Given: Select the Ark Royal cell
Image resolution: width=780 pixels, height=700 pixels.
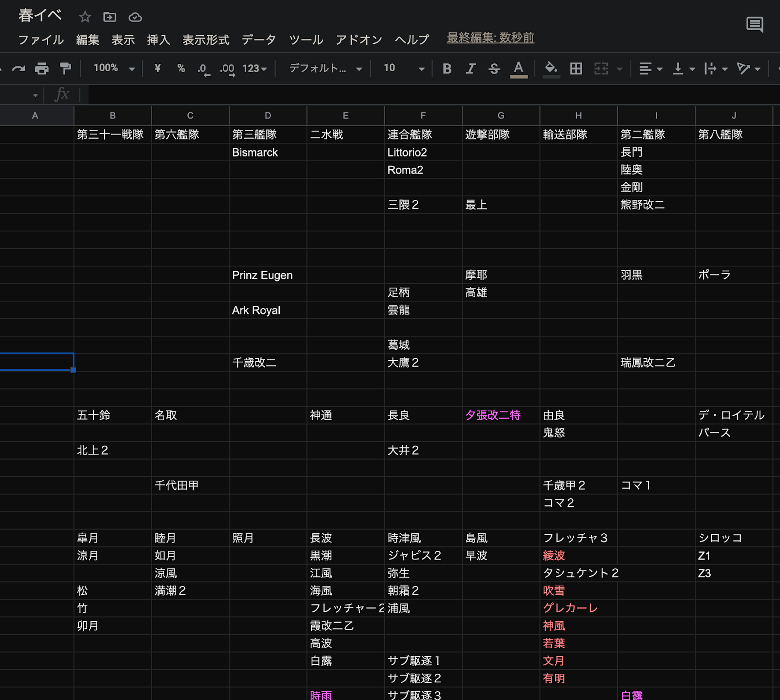Looking at the screenshot, I should (x=268, y=311).
